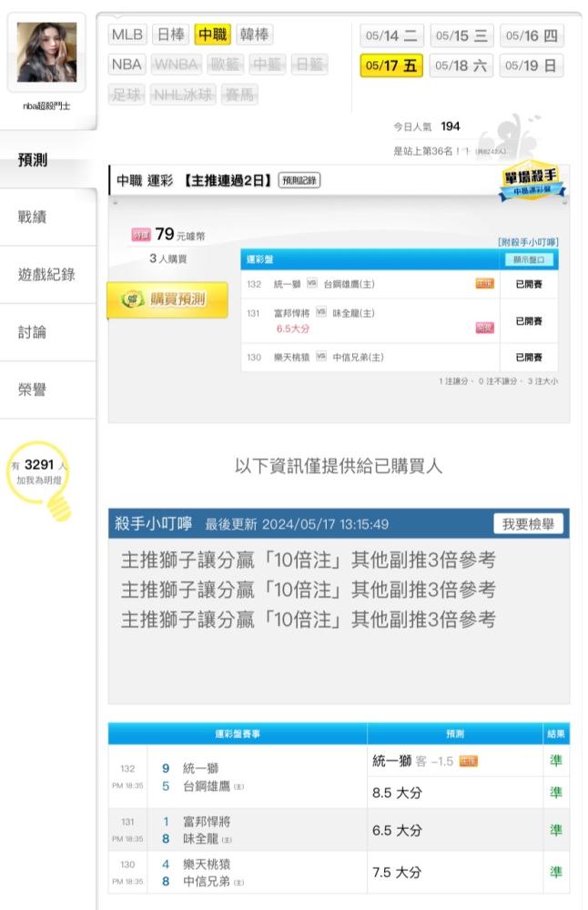Click the user profile avatar photo
588x910 pixels.
(46, 52)
